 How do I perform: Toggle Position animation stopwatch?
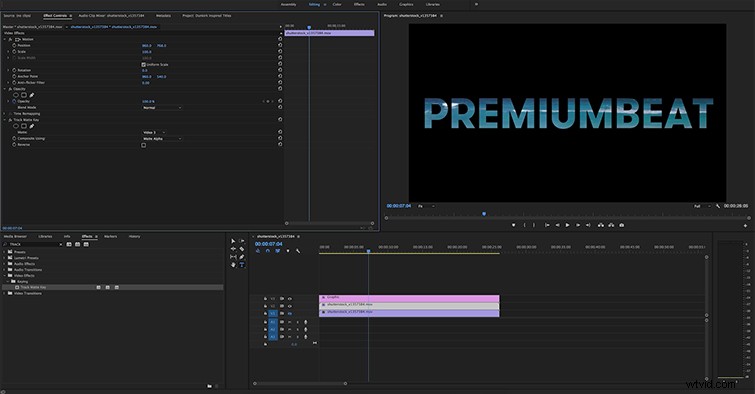(x=14, y=45)
